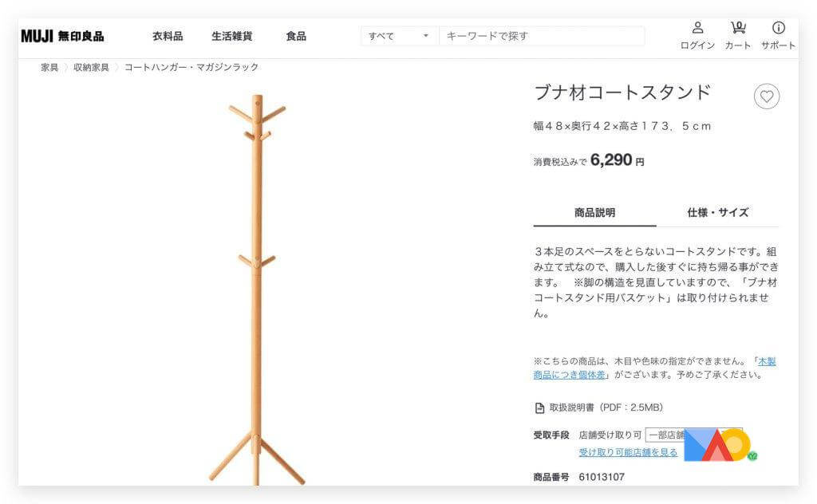Open 受け取り可能店舗を見る link
This screenshot has width=817, height=504.
628,452
